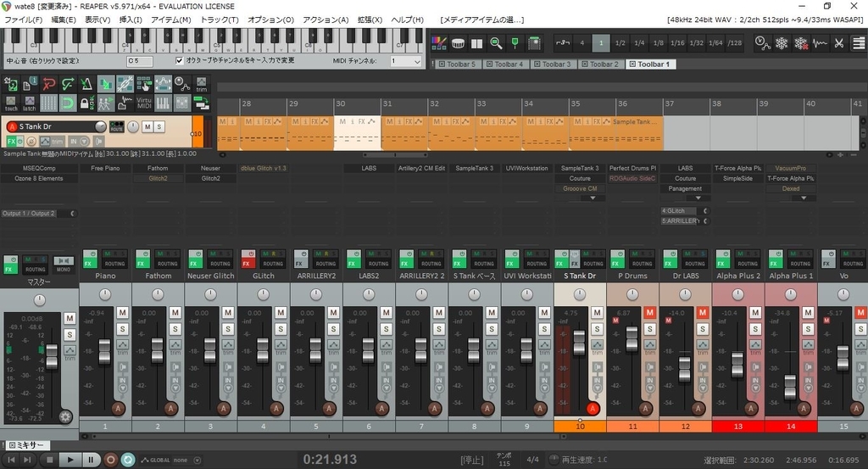Click the touch automation mode icon

[11, 103]
